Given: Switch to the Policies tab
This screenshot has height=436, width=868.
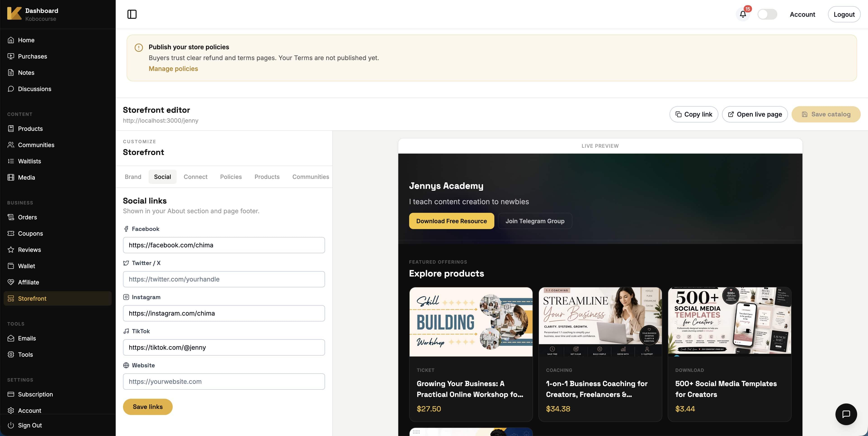Looking at the screenshot, I should [231, 177].
